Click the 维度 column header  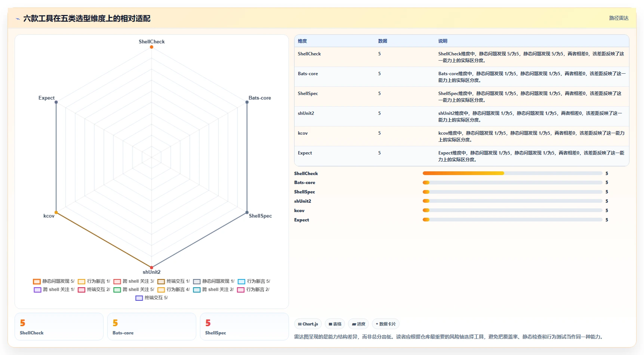pos(302,41)
